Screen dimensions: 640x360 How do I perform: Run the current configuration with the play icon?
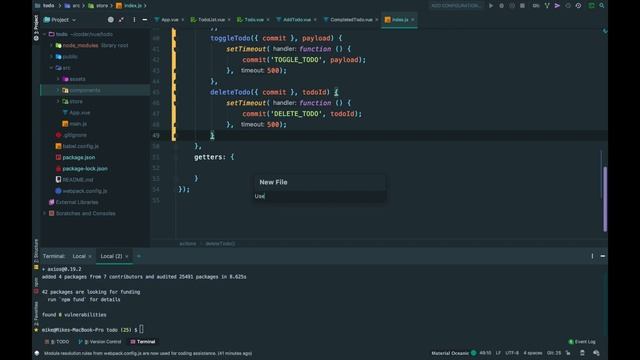click(x=491, y=6)
